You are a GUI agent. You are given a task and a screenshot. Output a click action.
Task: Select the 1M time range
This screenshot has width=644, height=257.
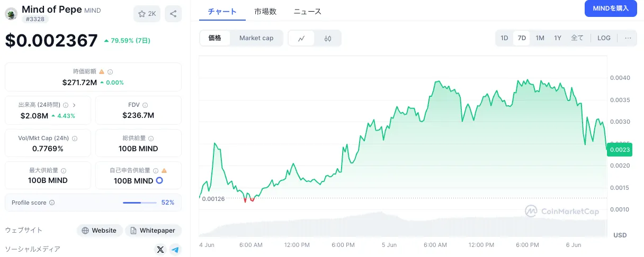click(540, 38)
